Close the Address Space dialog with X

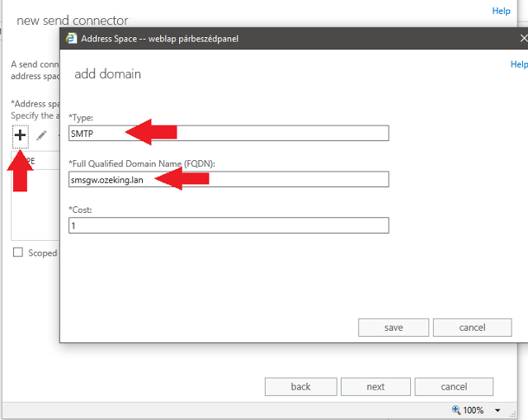523,39
